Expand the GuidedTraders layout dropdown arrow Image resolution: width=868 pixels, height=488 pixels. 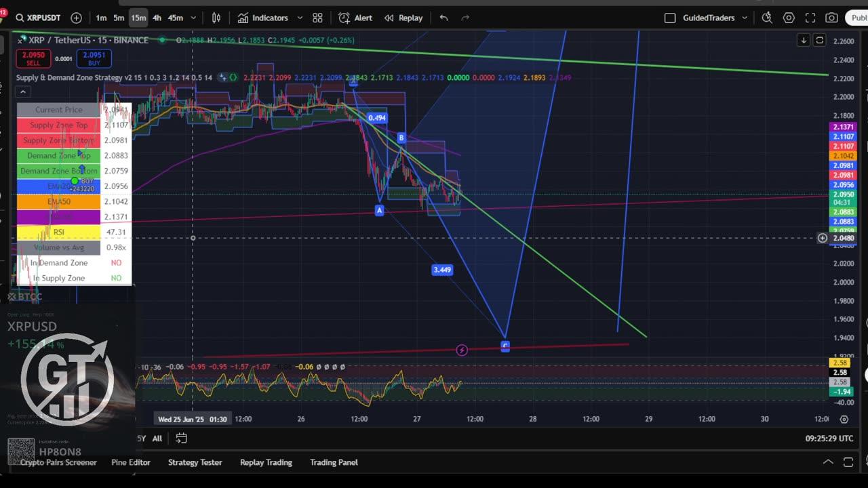[x=745, y=18]
